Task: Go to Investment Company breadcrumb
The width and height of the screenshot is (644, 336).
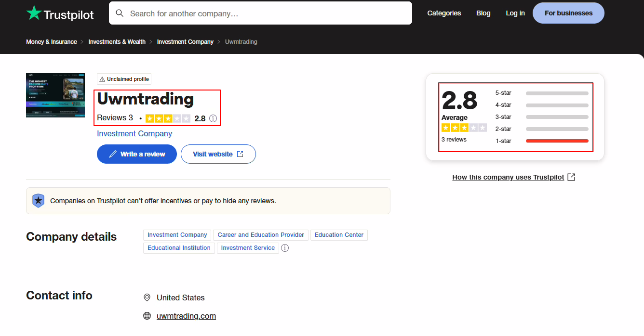Action: point(185,42)
